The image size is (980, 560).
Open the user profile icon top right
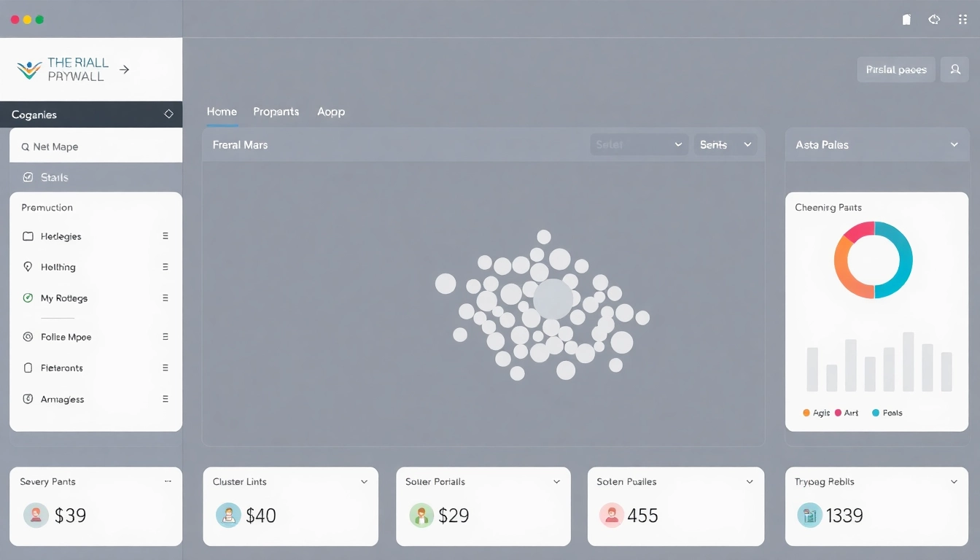point(954,69)
